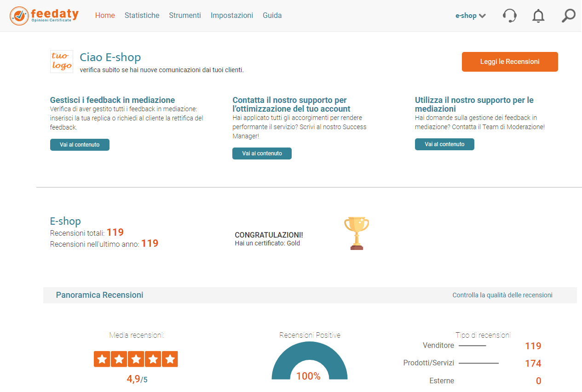Click the magnifying glass search icon
This screenshot has height=392, width=582.
pyautogui.click(x=568, y=16)
